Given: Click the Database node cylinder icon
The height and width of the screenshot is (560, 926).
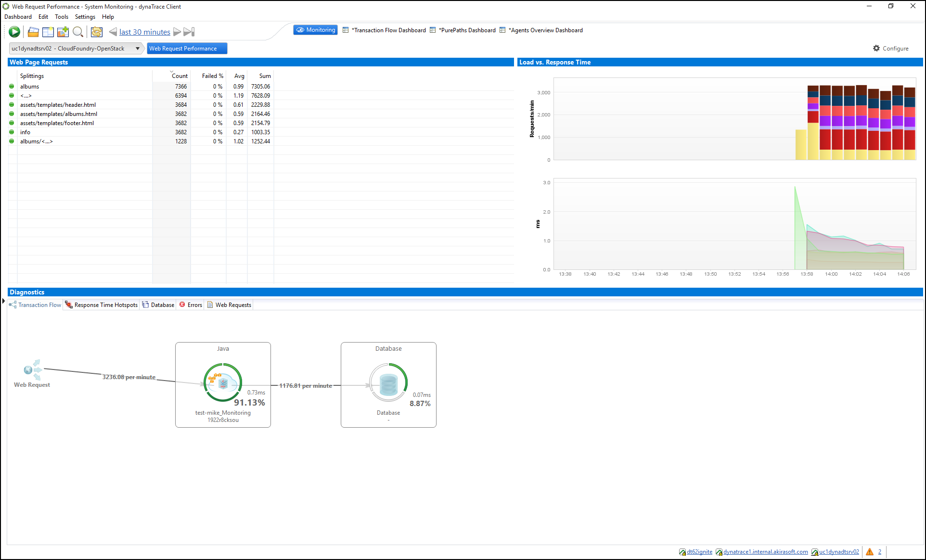Looking at the screenshot, I should (x=388, y=383).
